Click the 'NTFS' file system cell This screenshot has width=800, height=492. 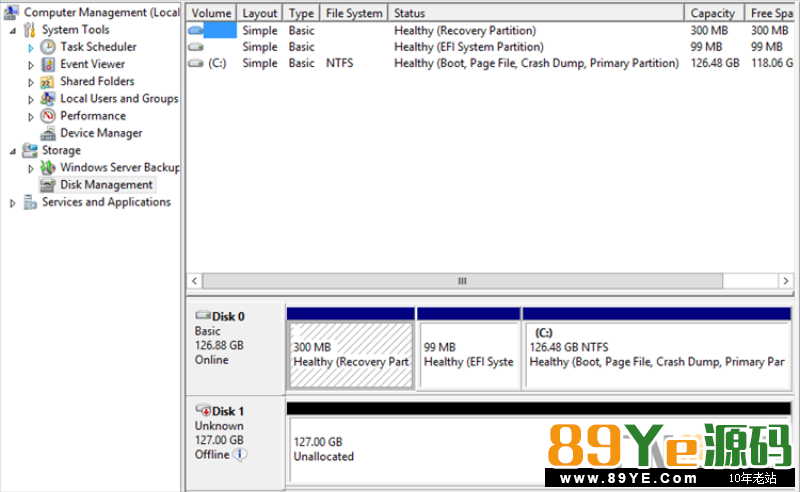pyautogui.click(x=339, y=63)
